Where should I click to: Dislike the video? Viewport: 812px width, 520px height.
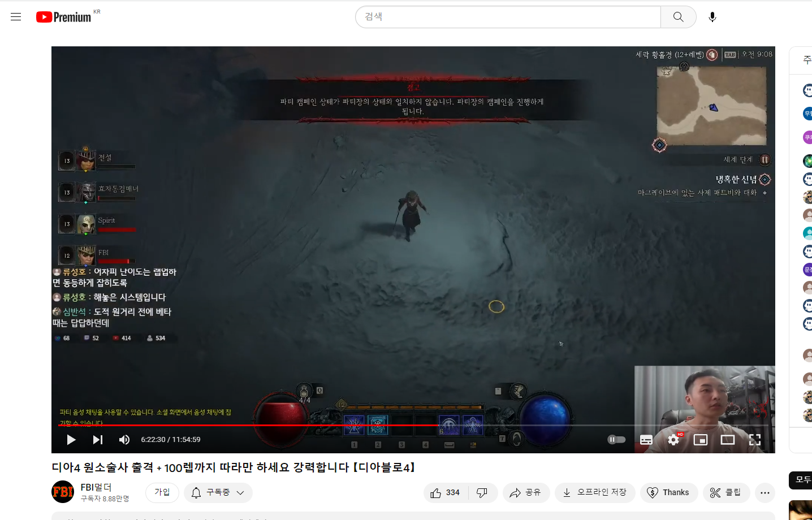[482, 492]
